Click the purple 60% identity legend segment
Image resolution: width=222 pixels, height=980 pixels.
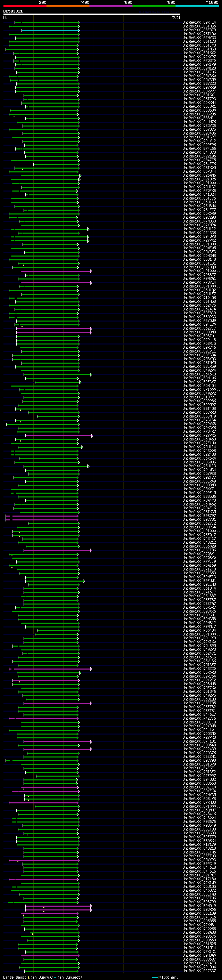111,6
